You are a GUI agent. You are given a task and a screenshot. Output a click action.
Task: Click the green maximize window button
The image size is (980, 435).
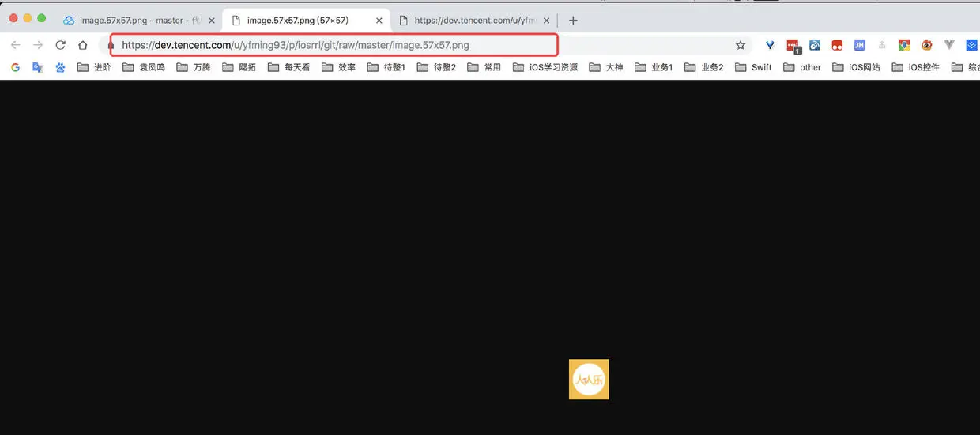click(x=42, y=18)
